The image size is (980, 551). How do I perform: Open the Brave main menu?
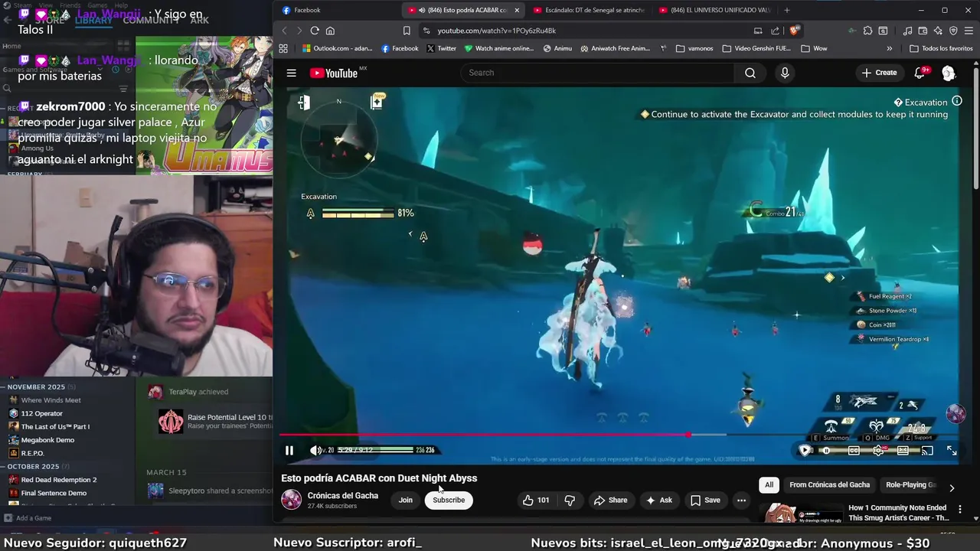969,31
